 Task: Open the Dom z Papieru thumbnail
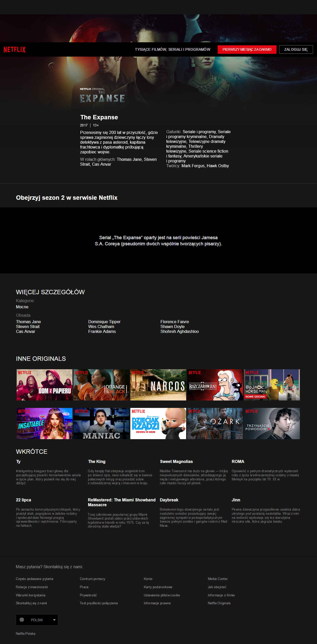pyautogui.click(x=45, y=385)
